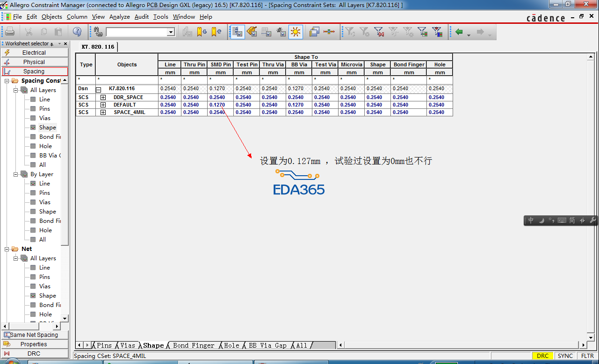Toggle the SYNC indicator in the status bar
599x364 pixels.
pyautogui.click(x=565, y=356)
